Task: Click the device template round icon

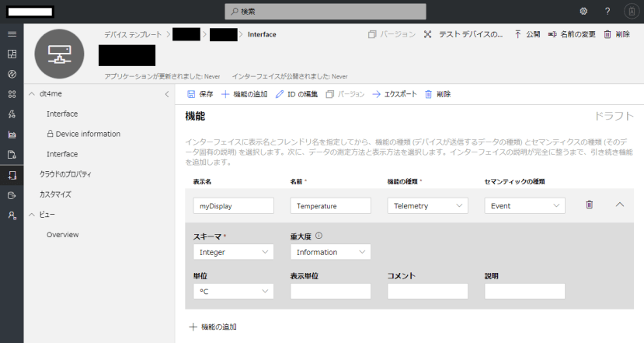Action: (x=59, y=54)
